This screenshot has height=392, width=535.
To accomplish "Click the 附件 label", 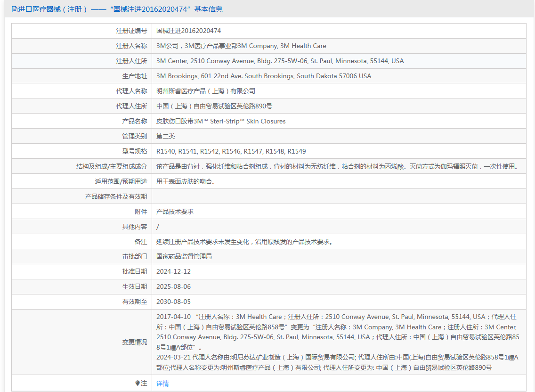I will (140, 212).
